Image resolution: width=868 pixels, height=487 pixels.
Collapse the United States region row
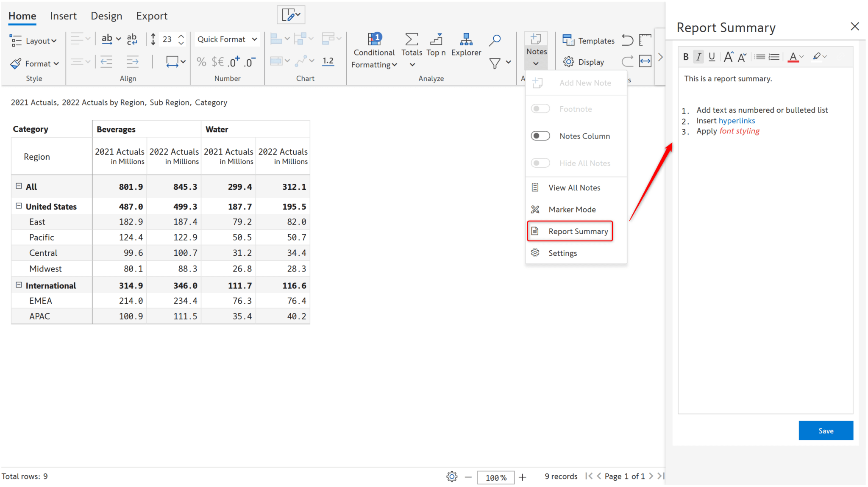tap(18, 205)
